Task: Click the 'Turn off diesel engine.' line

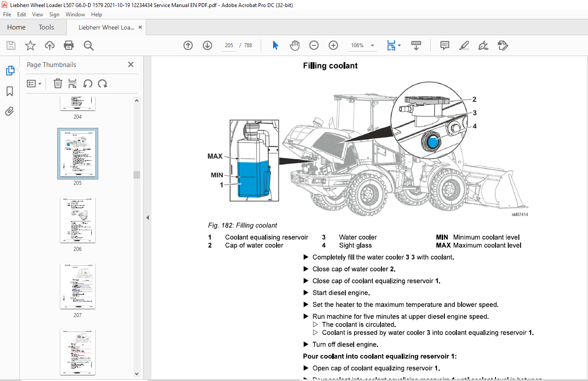Action: [345, 344]
